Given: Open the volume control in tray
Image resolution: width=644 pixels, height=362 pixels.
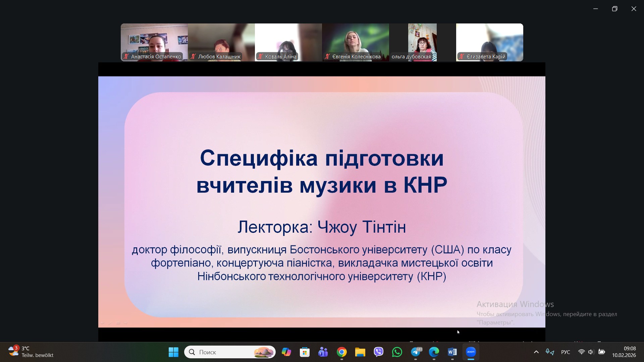Looking at the screenshot, I should tap(591, 352).
